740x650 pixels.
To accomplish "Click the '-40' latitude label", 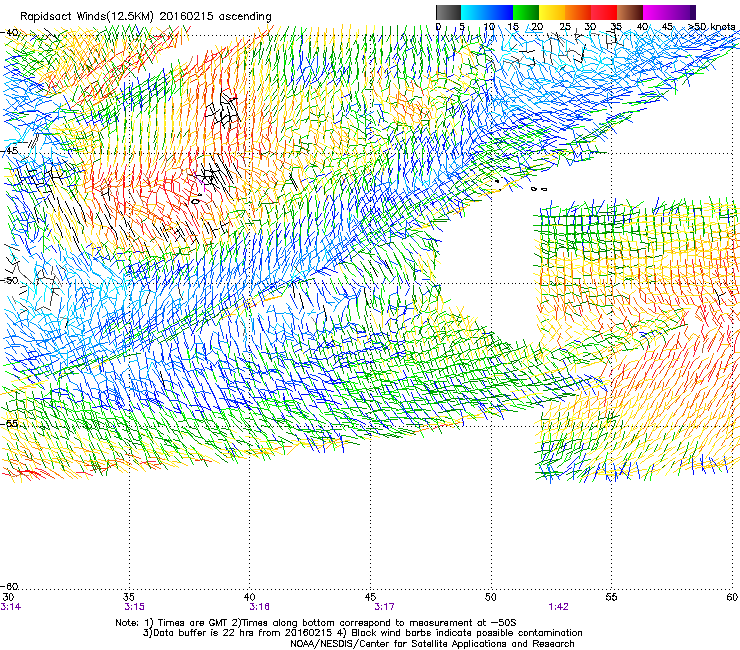I will (10, 32).
